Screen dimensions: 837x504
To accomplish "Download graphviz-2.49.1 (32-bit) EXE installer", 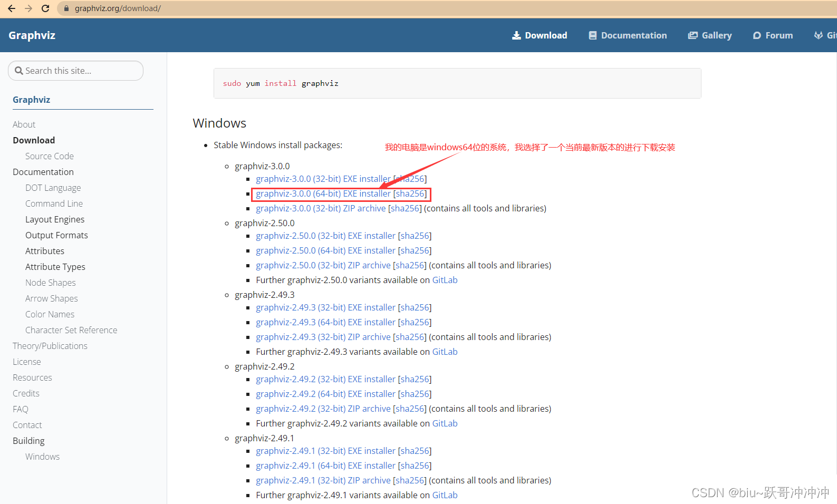I will [325, 451].
